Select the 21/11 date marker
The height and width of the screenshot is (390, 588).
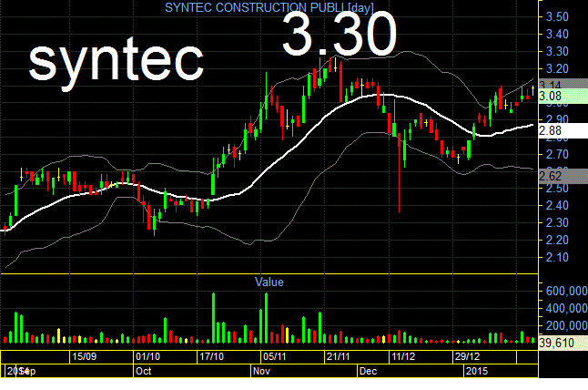tap(338, 356)
